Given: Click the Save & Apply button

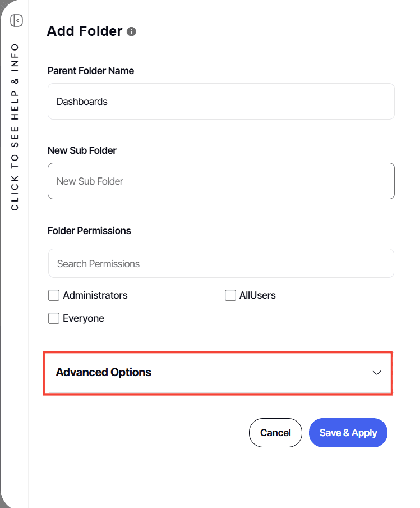Looking at the screenshot, I should coord(348,433).
